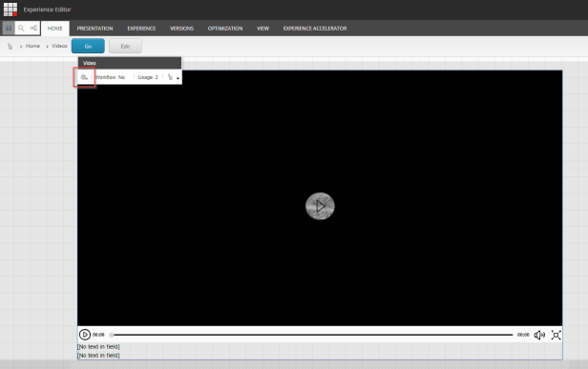Open the EXPERIENCE tab
Image resolution: width=588 pixels, height=369 pixels.
[x=141, y=29]
